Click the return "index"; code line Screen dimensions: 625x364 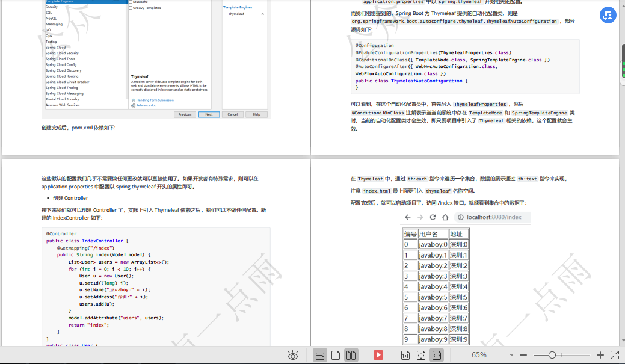click(88, 325)
